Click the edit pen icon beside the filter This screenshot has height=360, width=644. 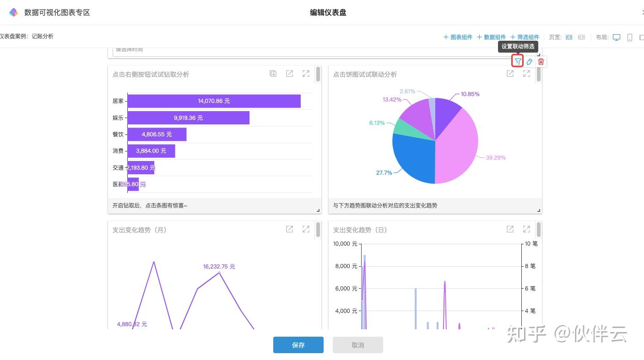pyautogui.click(x=530, y=61)
